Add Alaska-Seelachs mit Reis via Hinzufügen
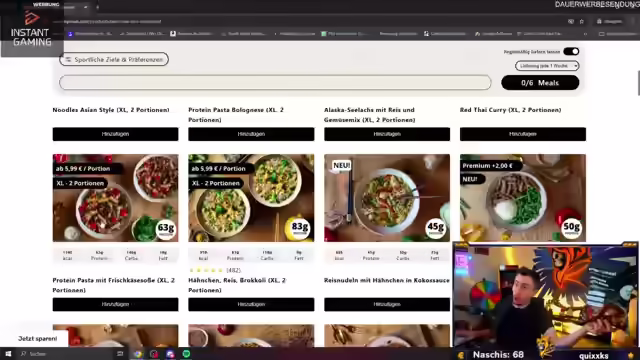The image size is (640, 360). click(x=387, y=134)
